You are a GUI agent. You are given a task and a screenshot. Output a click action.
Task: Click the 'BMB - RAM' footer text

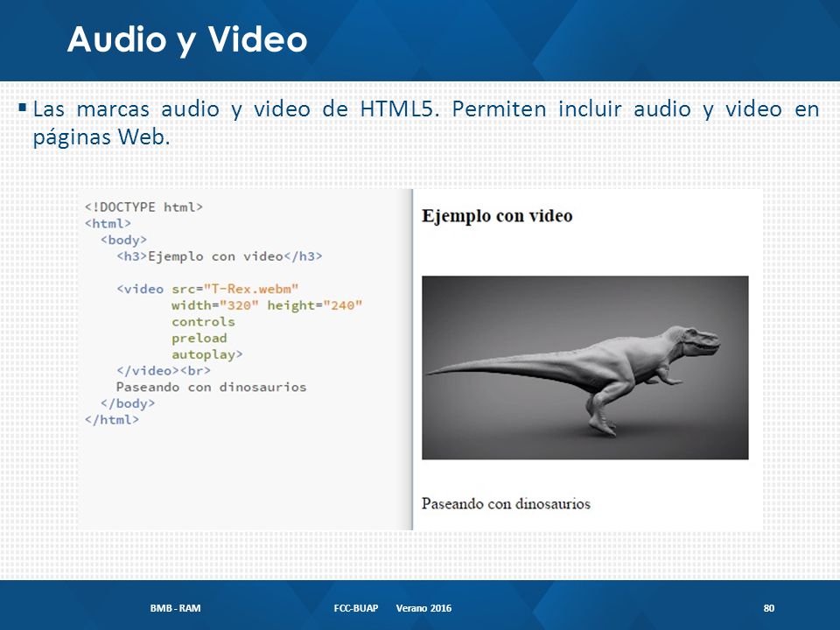tap(175, 608)
